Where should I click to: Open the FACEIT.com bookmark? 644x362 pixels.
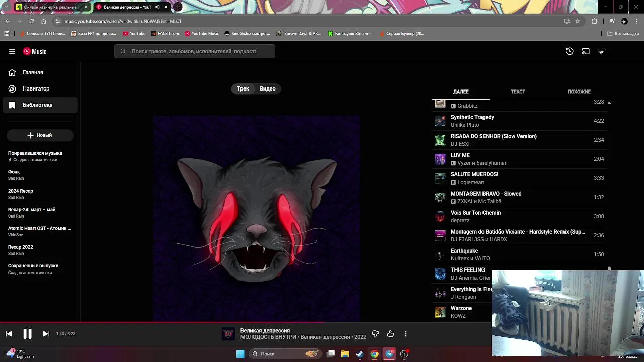(166, 34)
